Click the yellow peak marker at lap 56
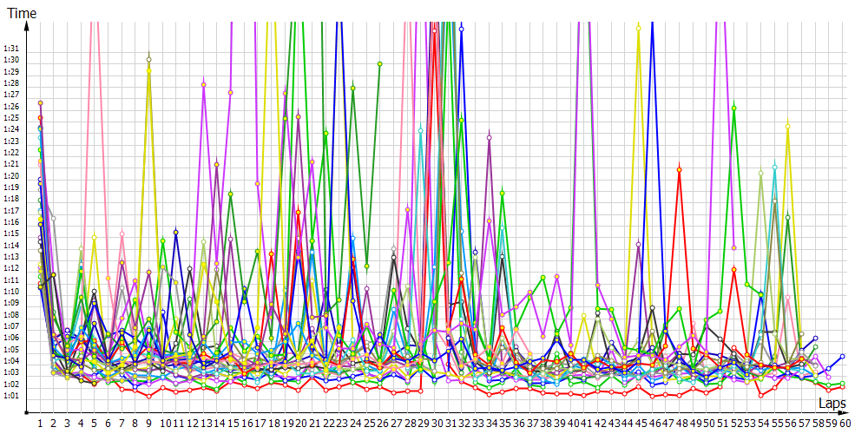The width and height of the screenshot is (868, 434). pyautogui.click(x=788, y=126)
